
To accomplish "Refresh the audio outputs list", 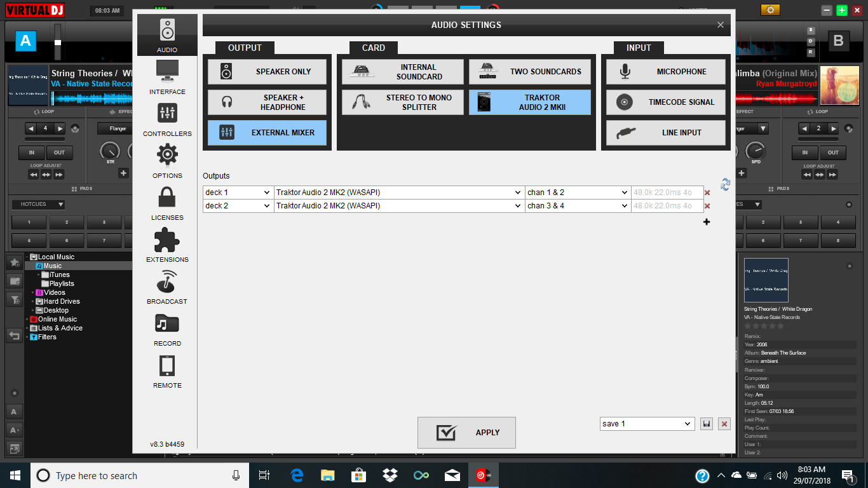I will (725, 184).
